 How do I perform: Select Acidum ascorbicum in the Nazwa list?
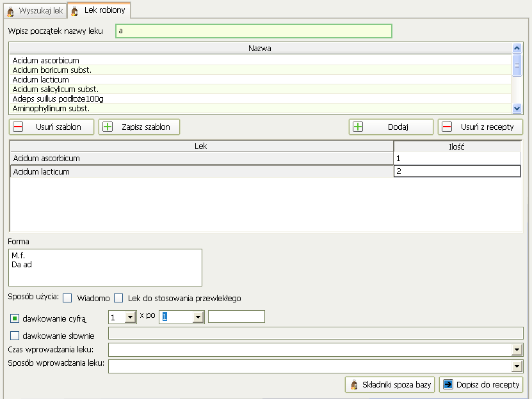(x=260, y=60)
